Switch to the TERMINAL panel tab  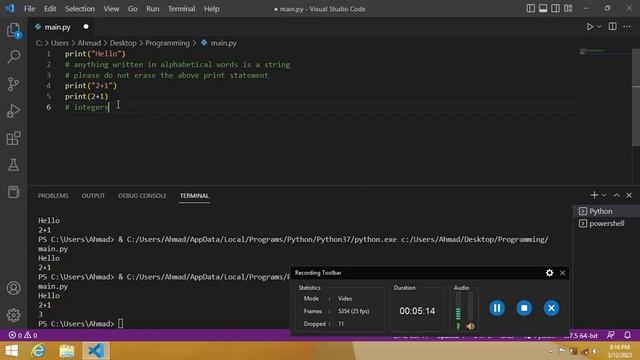[194, 196]
